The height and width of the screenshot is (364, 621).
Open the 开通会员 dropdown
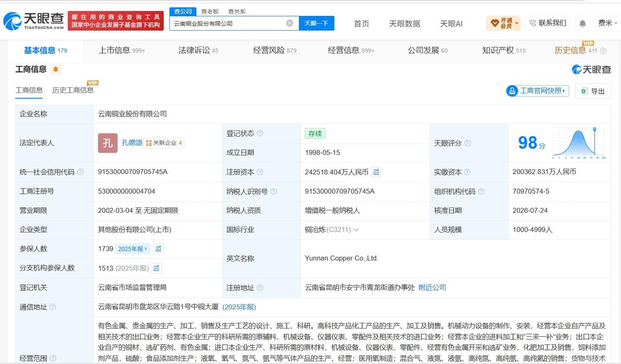pyautogui.click(x=503, y=23)
